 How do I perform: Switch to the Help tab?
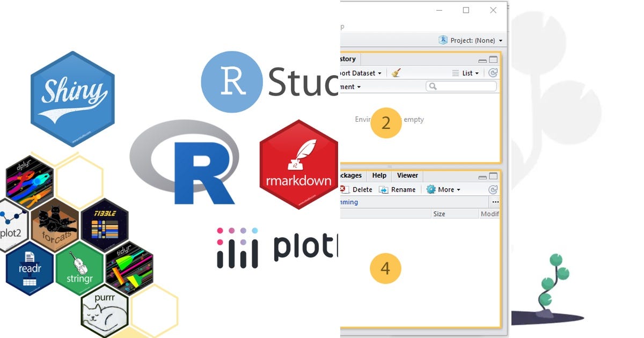(379, 175)
